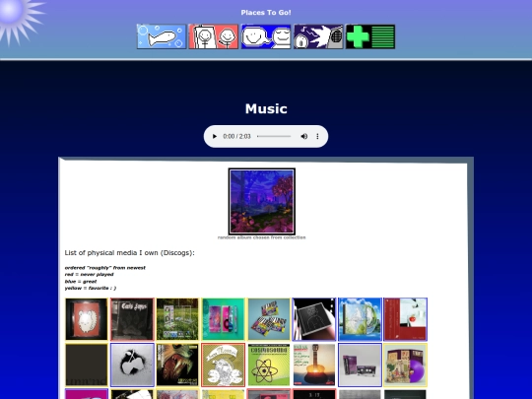Click the 'red = never played' legend line

90,274
